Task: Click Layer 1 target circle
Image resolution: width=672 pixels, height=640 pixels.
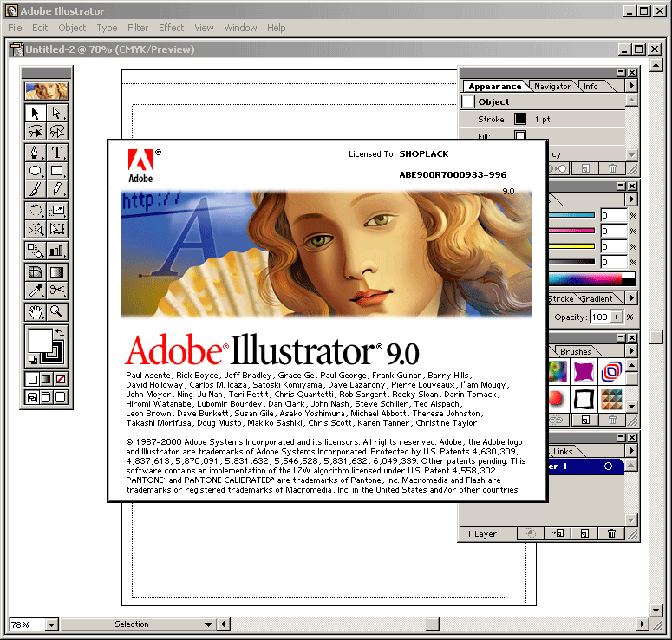Action: coord(608,467)
